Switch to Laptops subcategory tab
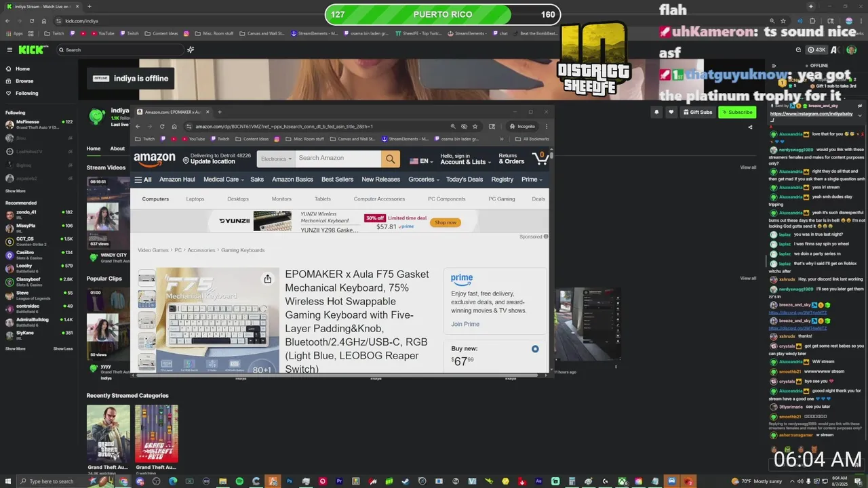868x488 pixels. 195,199
